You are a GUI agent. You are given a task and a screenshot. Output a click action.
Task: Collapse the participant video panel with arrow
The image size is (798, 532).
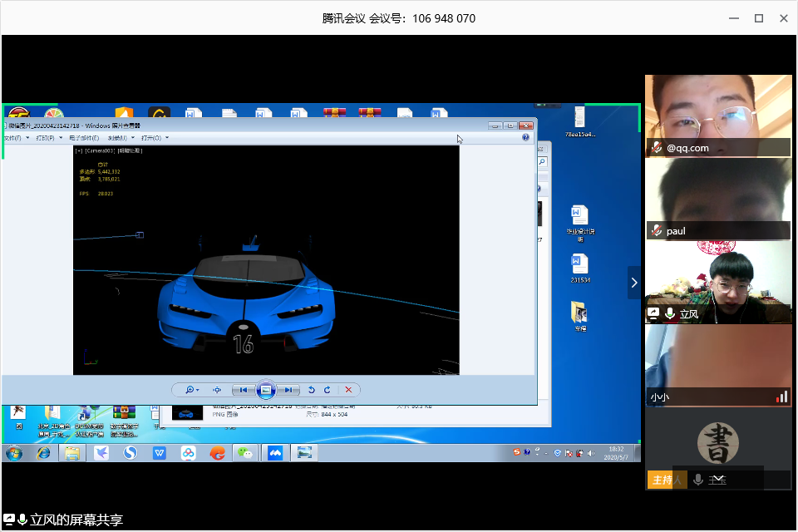(x=634, y=283)
